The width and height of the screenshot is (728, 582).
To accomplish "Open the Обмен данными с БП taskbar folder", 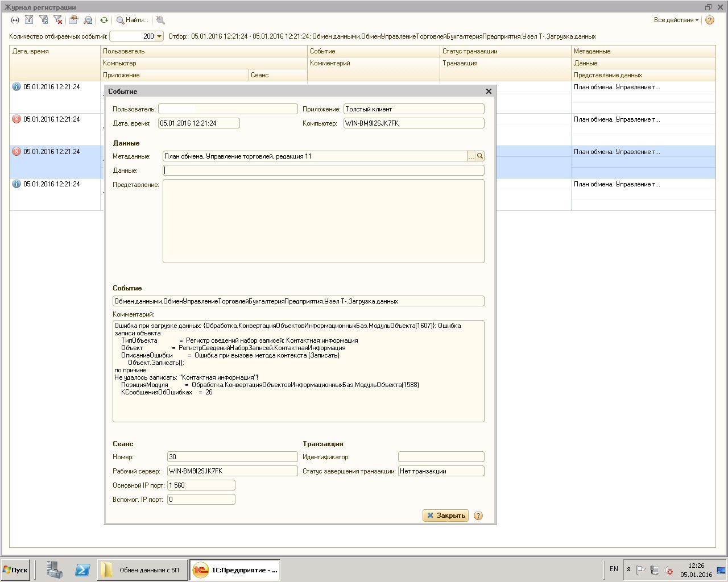I will coord(142,570).
